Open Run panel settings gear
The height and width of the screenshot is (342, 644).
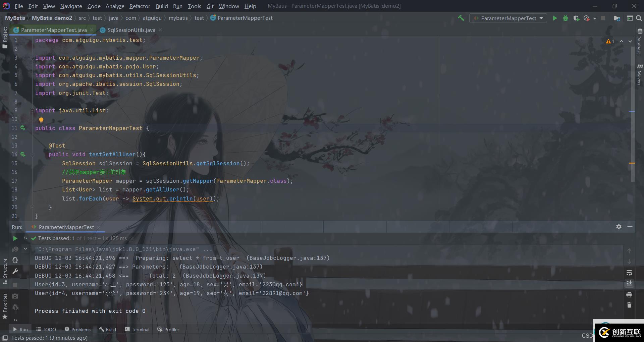tap(619, 227)
